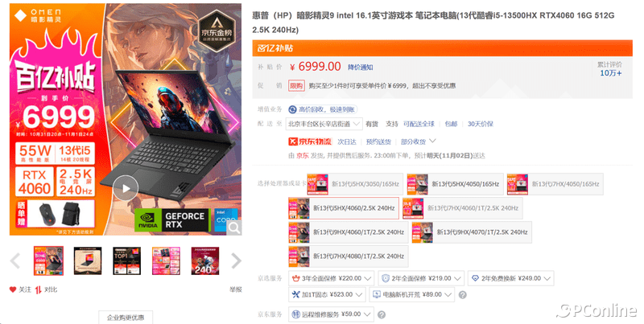Viewport: 644px width, 324px height.
Task: Show next thumbnails with right arrow
Action: (x=236, y=260)
